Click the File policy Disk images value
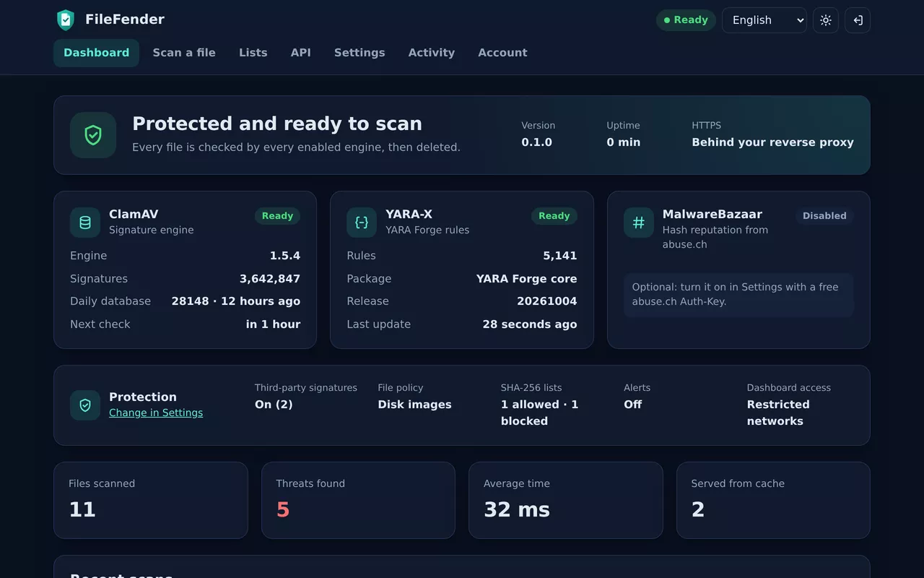924x578 pixels. (x=414, y=405)
